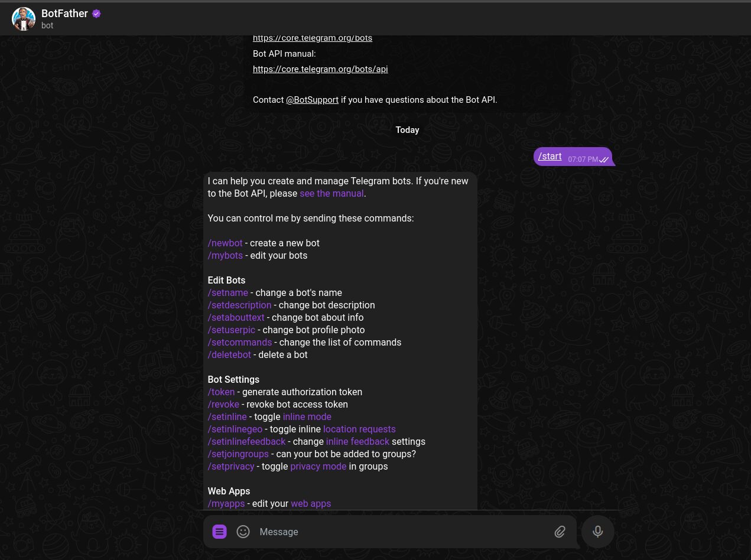Image resolution: width=751 pixels, height=560 pixels.
Task: Start voice recording with microphone button
Action: coord(598,532)
